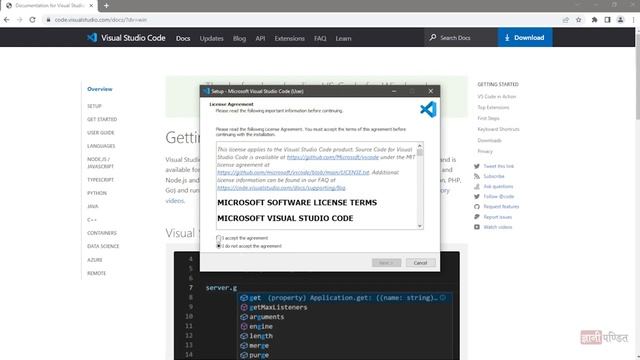Expand the REMOTE sidebar section
This screenshot has height=360, width=640.
point(96,273)
